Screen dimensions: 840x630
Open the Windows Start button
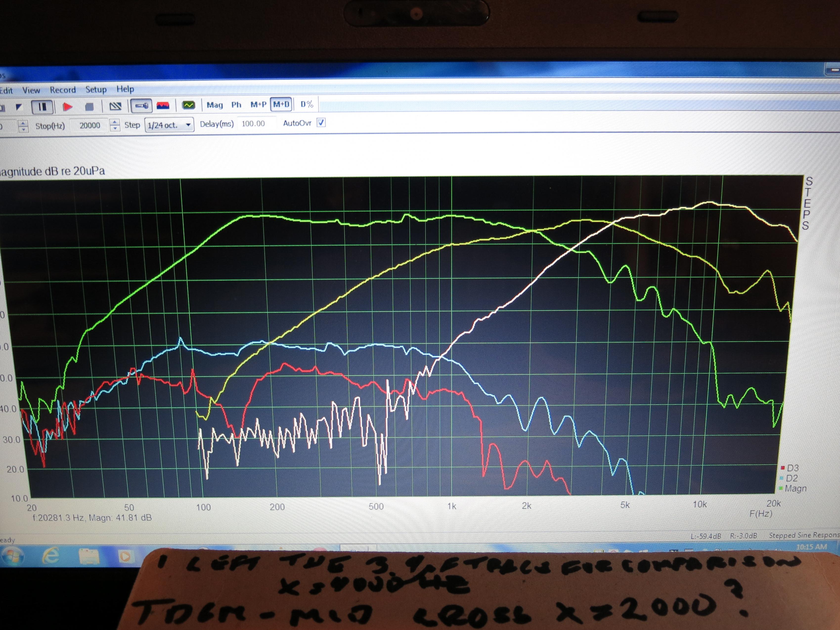[x=13, y=556]
